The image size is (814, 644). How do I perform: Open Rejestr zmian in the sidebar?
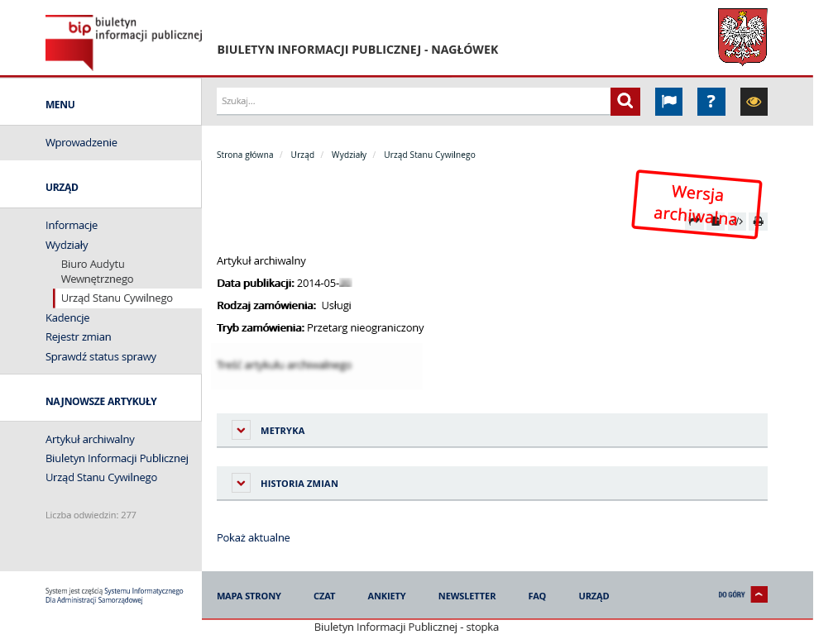(x=78, y=336)
